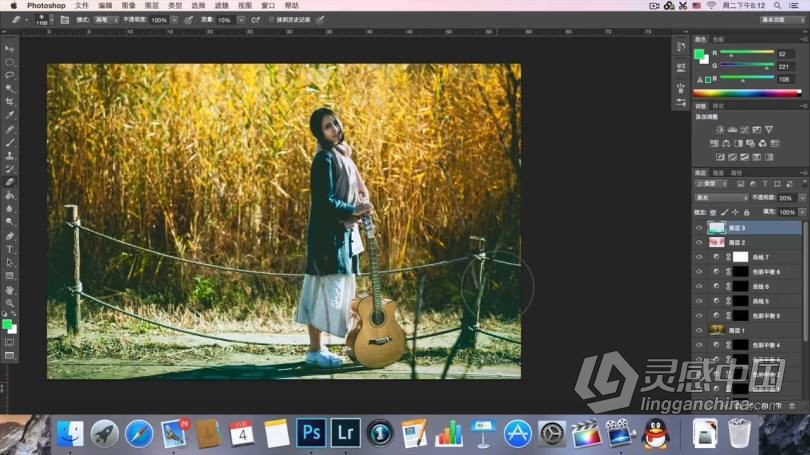The width and height of the screenshot is (810, 455).
Task: Click the 曲线 7 white layer mask
Action: [740, 257]
